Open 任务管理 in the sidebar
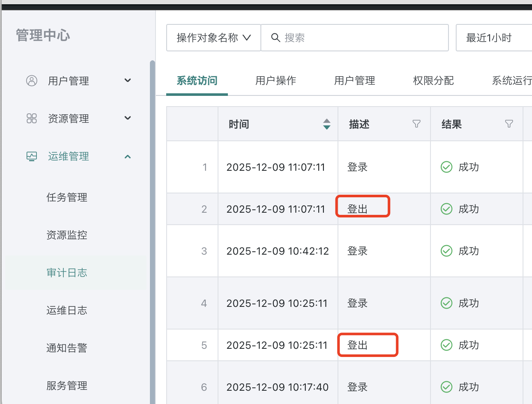This screenshot has width=532, height=404. [x=67, y=197]
